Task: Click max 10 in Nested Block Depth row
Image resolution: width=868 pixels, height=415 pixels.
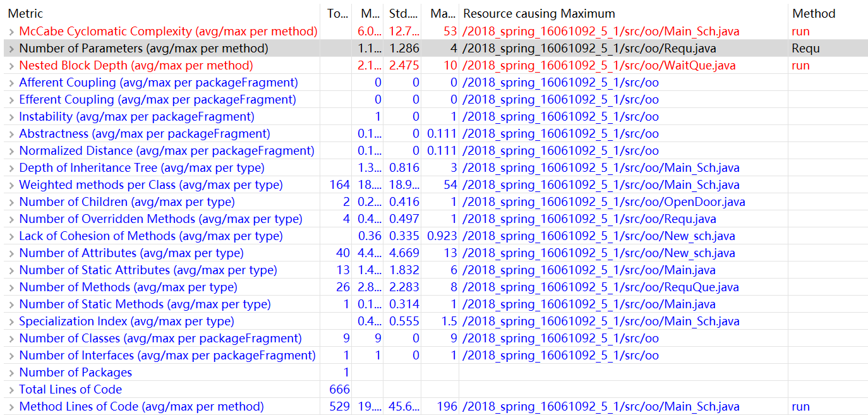Action: pyautogui.click(x=450, y=66)
